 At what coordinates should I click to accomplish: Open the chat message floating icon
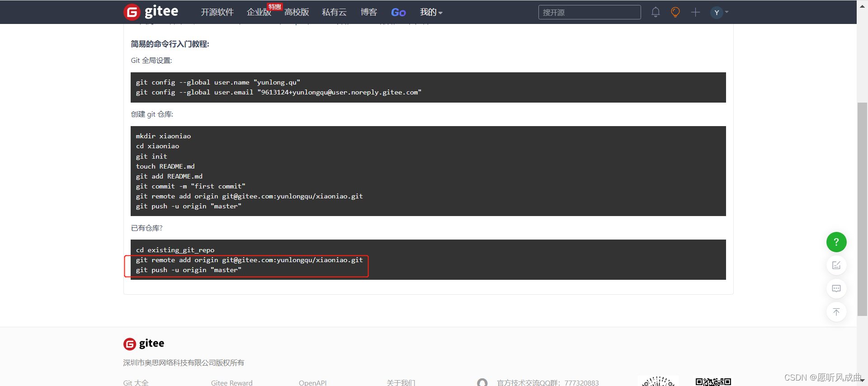pyautogui.click(x=836, y=288)
